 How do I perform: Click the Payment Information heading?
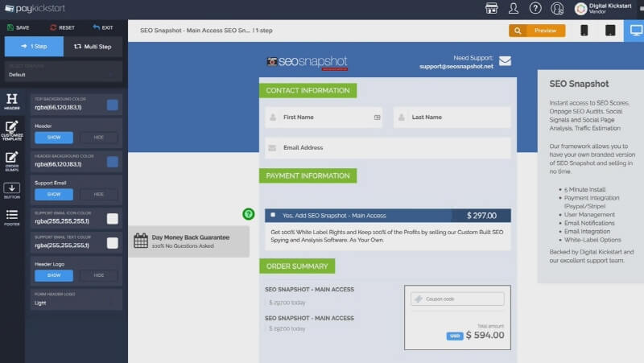point(308,175)
